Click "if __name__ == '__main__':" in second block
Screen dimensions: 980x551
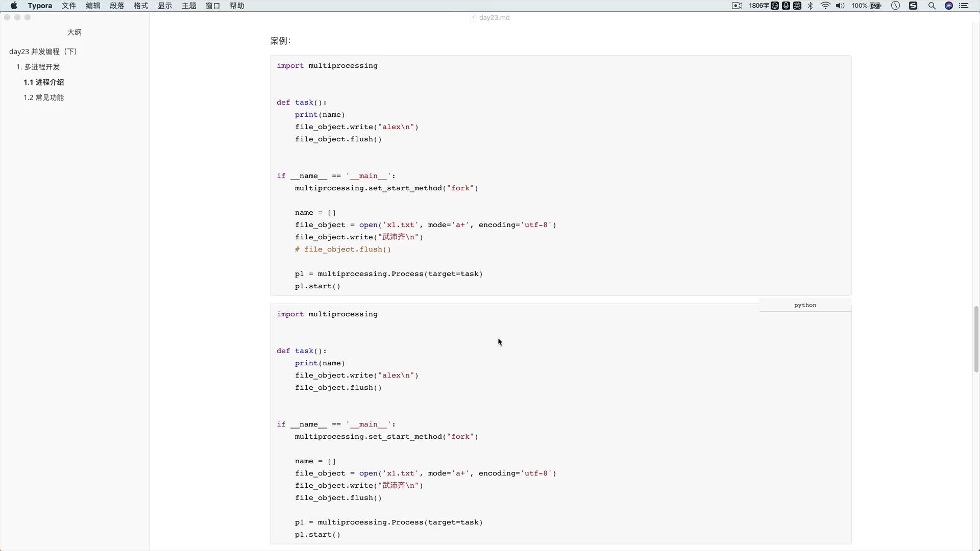coord(336,424)
